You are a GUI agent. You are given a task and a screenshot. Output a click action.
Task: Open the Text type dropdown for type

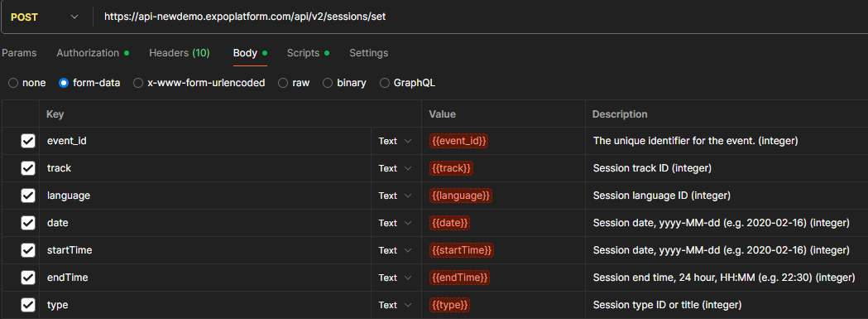[x=396, y=305]
